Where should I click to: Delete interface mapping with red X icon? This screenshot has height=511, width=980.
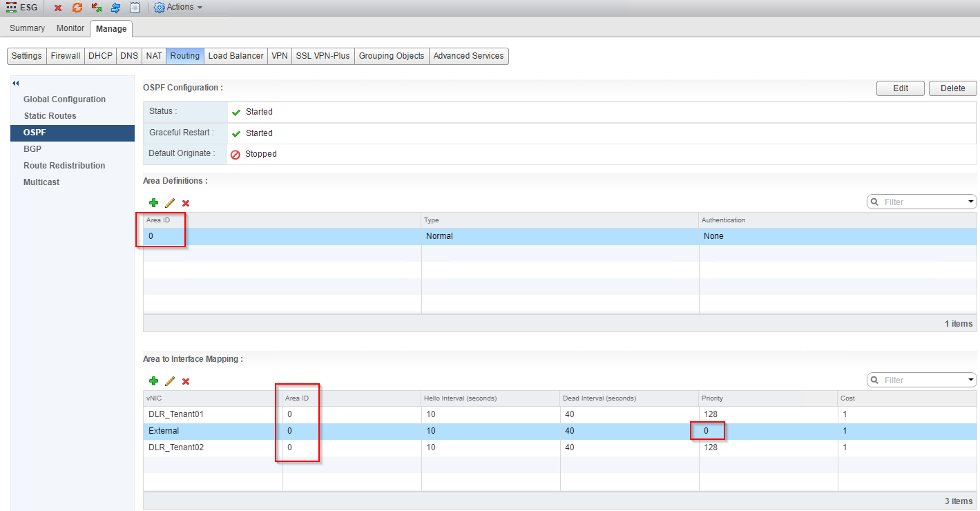pyautogui.click(x=186, y=381)
